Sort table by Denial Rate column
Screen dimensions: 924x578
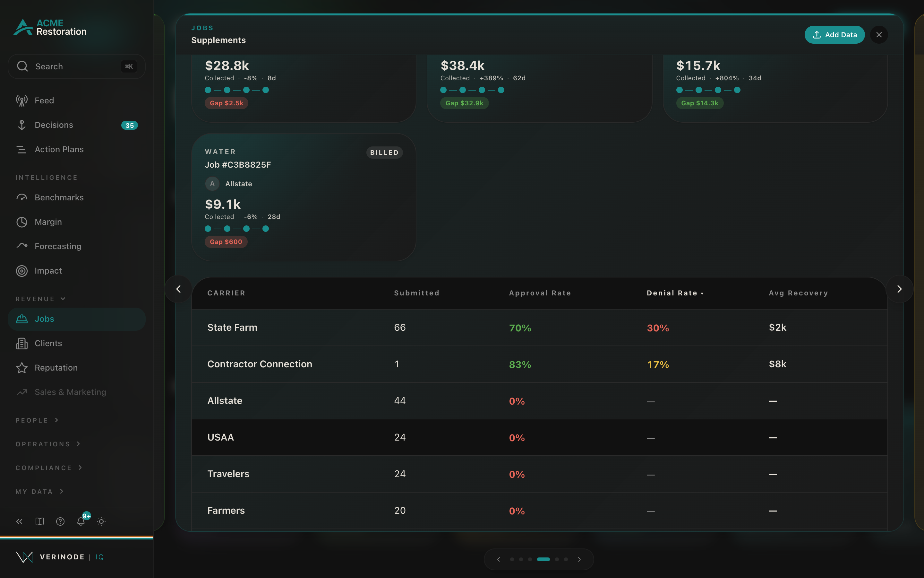coord(675,293)
